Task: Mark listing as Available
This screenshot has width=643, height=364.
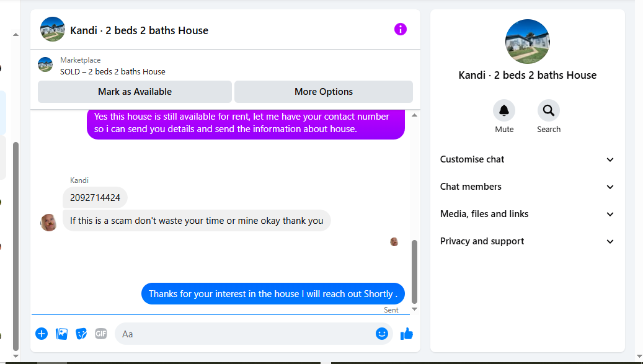Action: coord(135,92)
